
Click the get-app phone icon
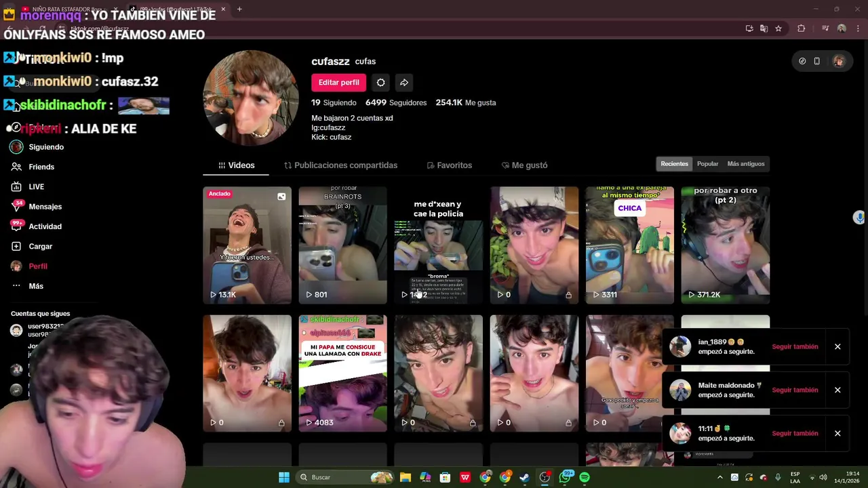pyautogui.click(x=816, y=61)
